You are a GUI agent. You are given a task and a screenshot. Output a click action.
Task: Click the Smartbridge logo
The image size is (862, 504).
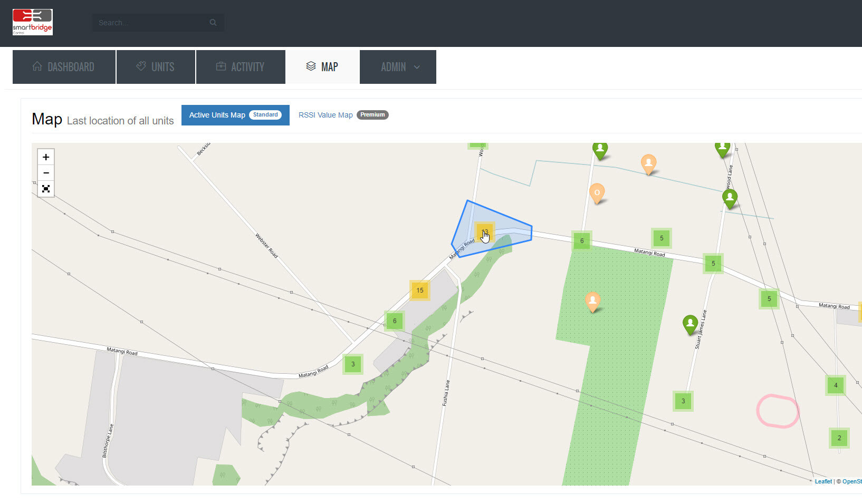[x=33, y=22]
